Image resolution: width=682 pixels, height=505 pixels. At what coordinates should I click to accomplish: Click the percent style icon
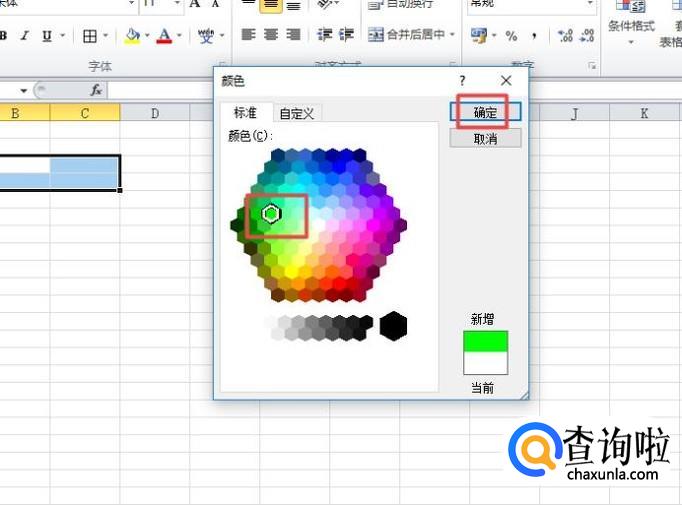(511, 36)
